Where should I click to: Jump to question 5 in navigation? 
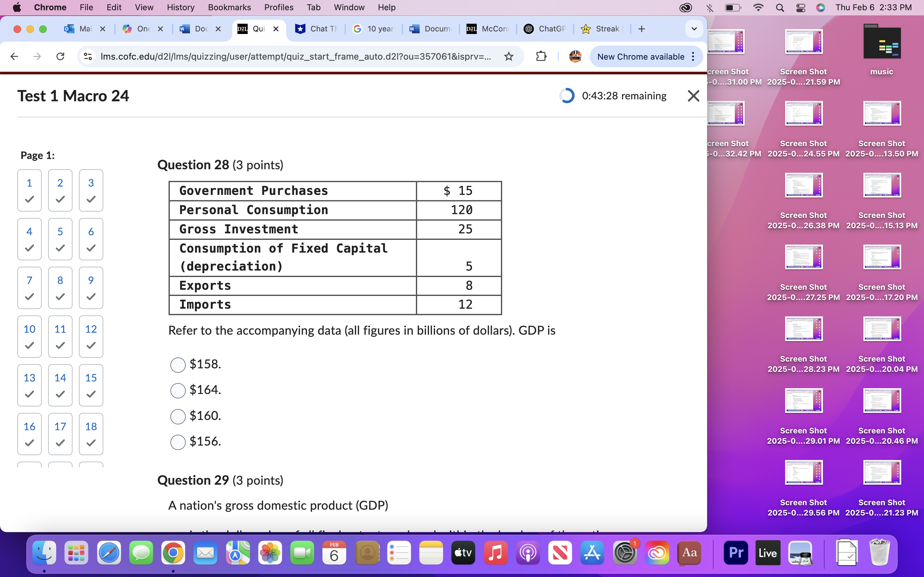60,239
